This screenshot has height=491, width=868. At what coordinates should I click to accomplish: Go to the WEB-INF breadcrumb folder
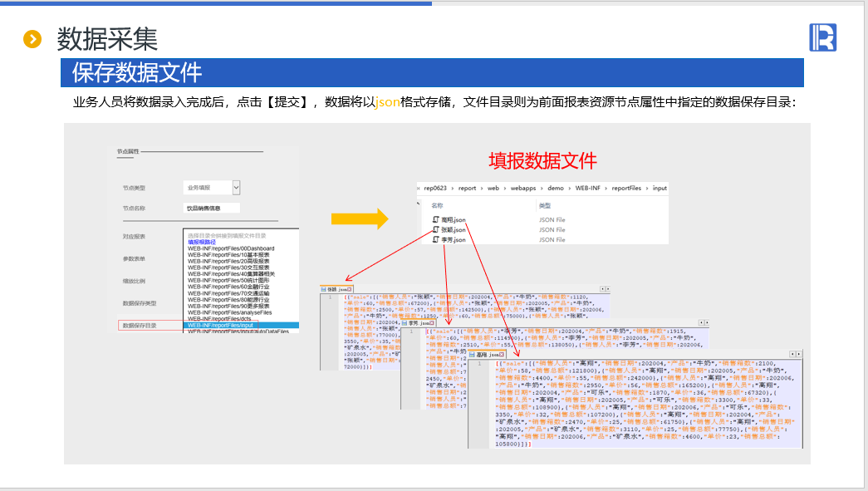pos(590,189)
